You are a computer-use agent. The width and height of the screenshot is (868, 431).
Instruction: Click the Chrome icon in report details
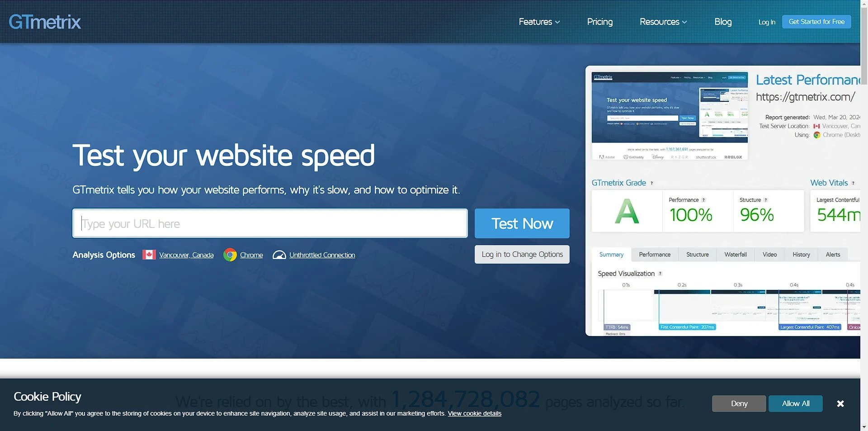pos(817,135)
